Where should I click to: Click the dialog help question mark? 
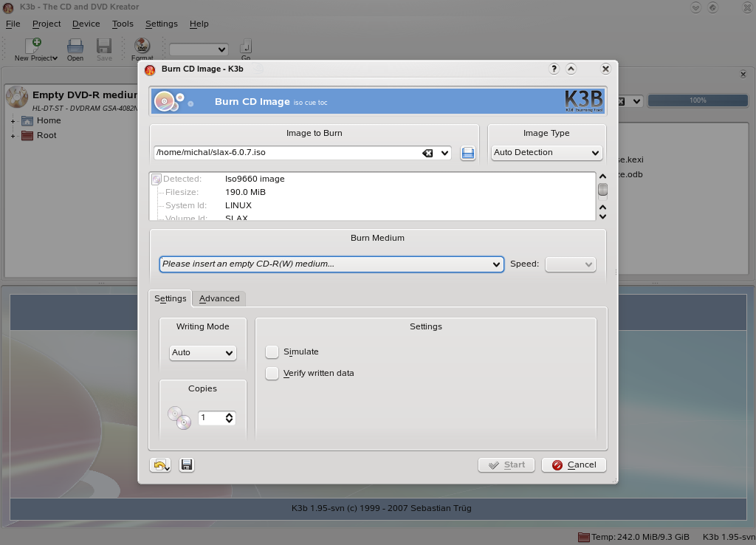tap(554, 69)
